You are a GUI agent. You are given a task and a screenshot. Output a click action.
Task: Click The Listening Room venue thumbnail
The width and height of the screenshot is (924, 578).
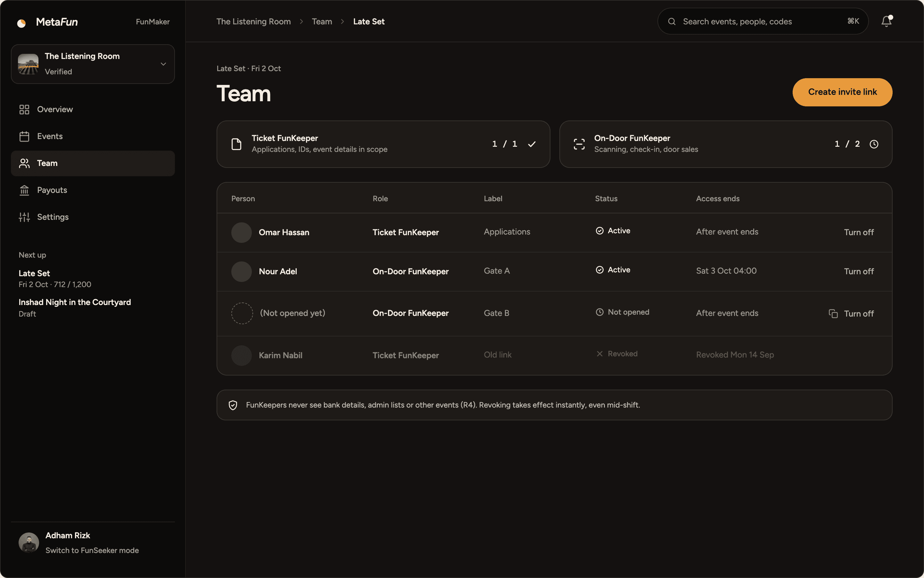coord(28,64)
